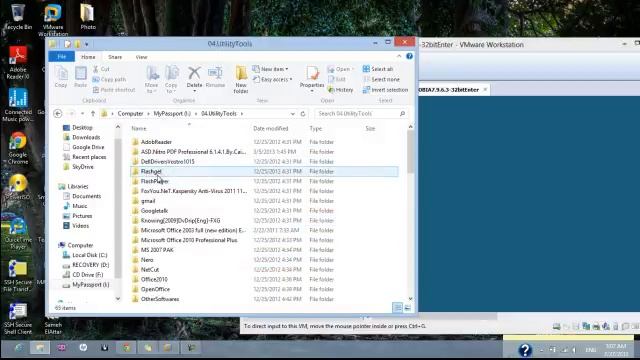Launch Adobe Reader from the desktop
The image size is (640, 360).
pyautogui.click(x=18, y=63)
